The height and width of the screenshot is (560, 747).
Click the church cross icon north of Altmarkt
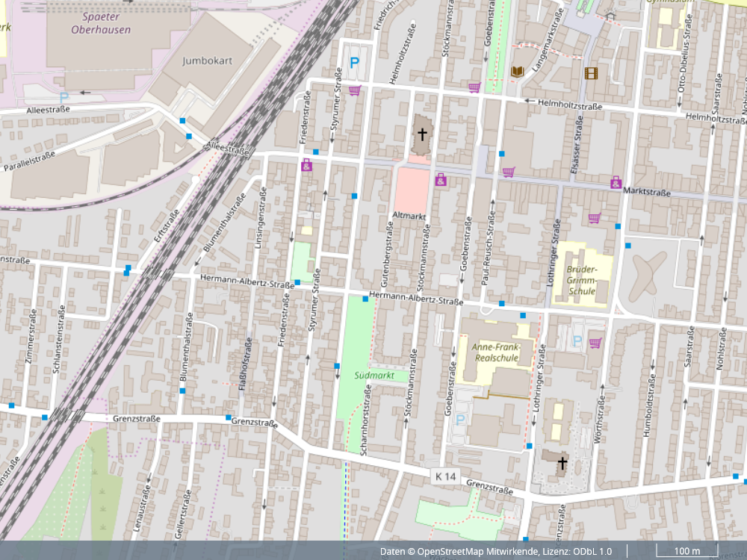(422, 134)
